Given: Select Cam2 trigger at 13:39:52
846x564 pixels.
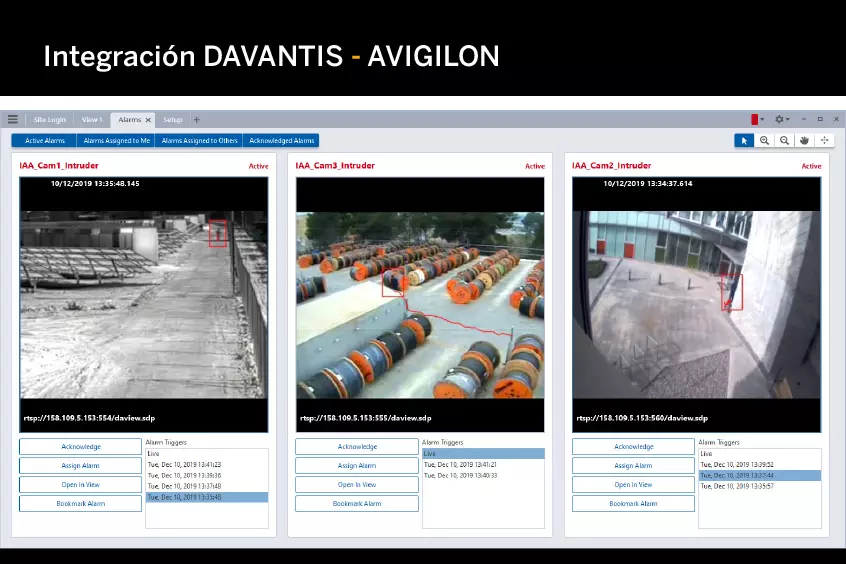Looking at the screenshot, I should [760, 465].
